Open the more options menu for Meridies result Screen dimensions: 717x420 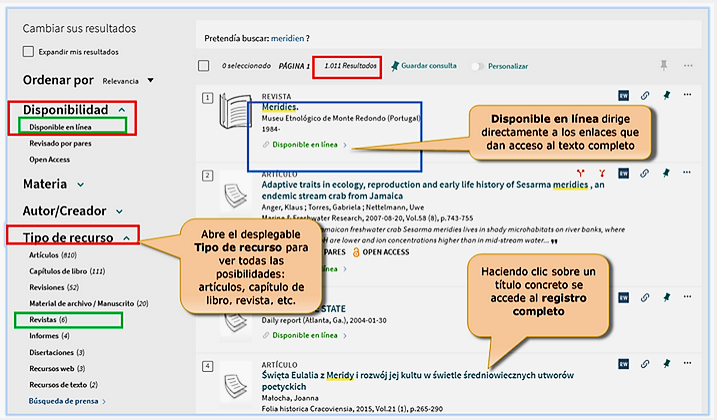pyautogui.click(x=687, y=95)
